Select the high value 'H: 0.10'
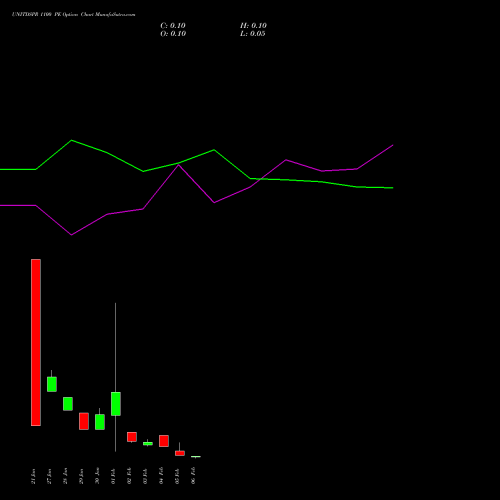 [x=253, y=26]
